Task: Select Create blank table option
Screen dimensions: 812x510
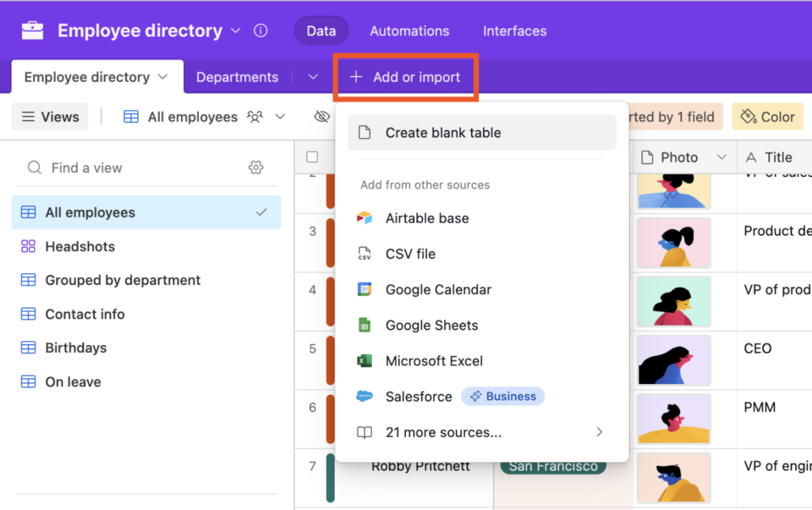Action: (x=481, y=132)
